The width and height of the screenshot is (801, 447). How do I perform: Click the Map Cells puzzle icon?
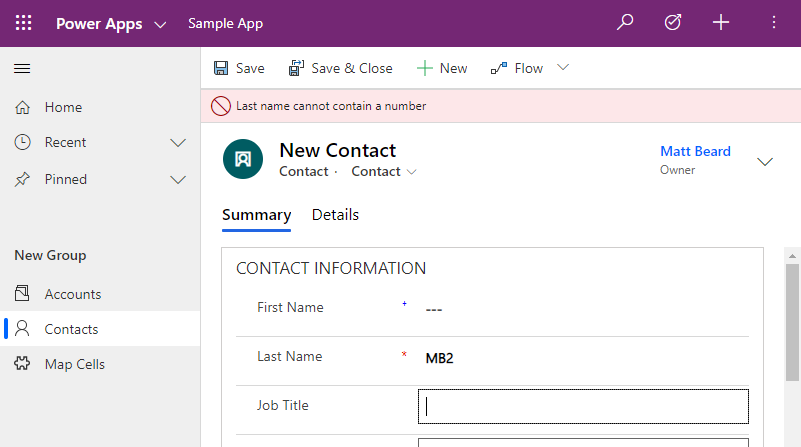point(22,364)
